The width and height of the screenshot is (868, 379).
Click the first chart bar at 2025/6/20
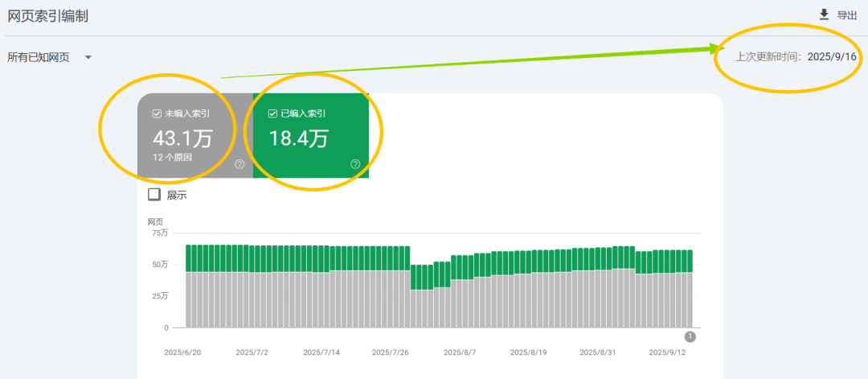point(189,286)
